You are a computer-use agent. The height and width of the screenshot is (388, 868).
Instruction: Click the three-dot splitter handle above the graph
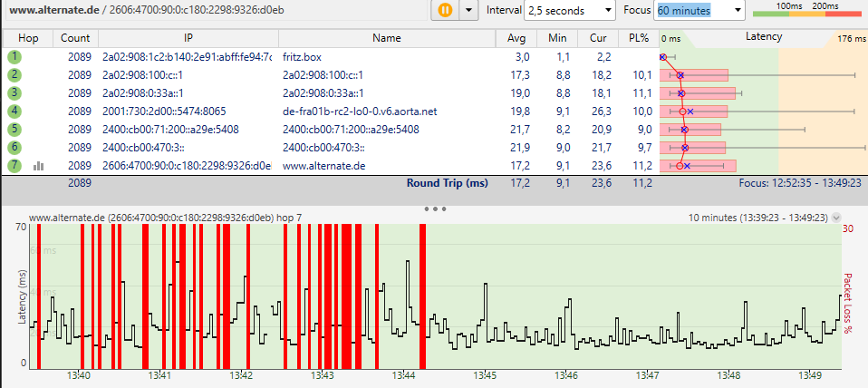[x=436, y=209]
